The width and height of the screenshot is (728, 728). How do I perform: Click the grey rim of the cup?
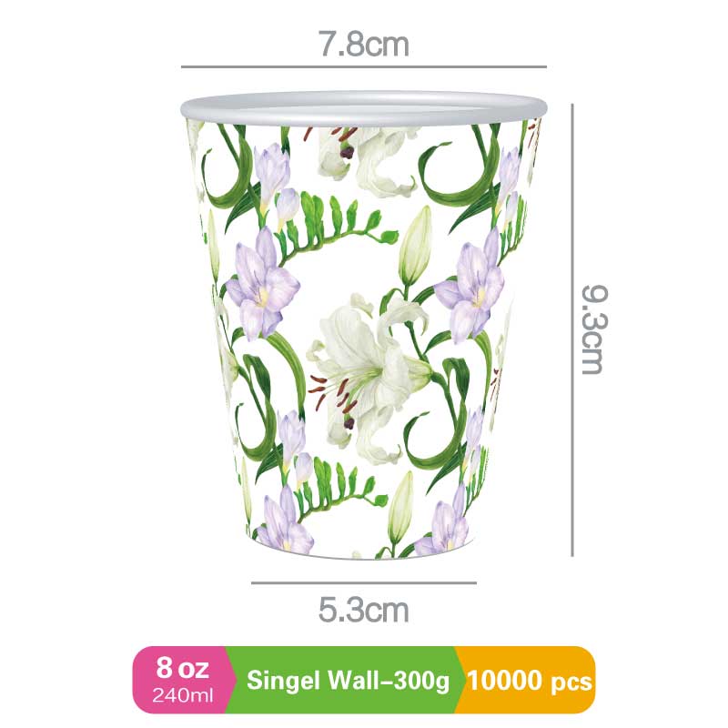pos(364,107)
